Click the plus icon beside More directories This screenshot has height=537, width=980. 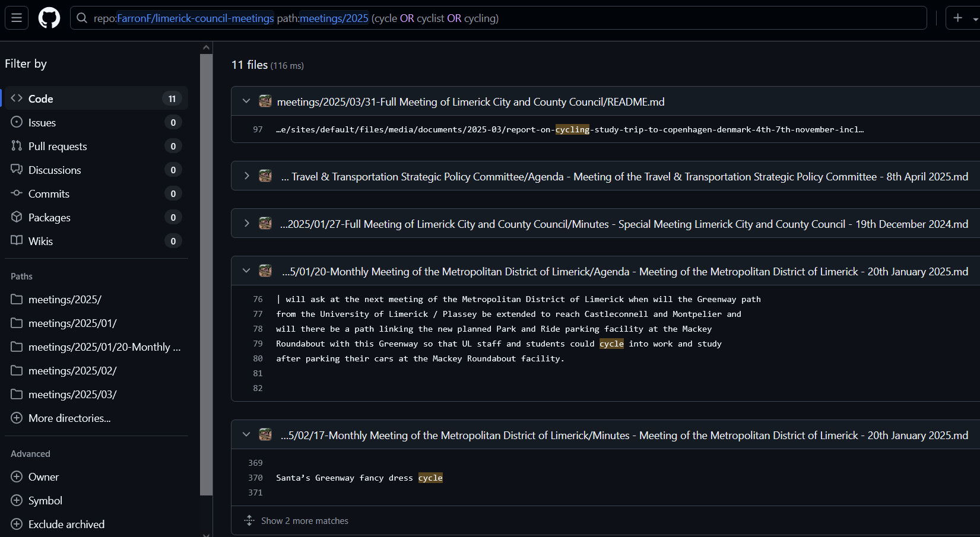tap(17, 418)
